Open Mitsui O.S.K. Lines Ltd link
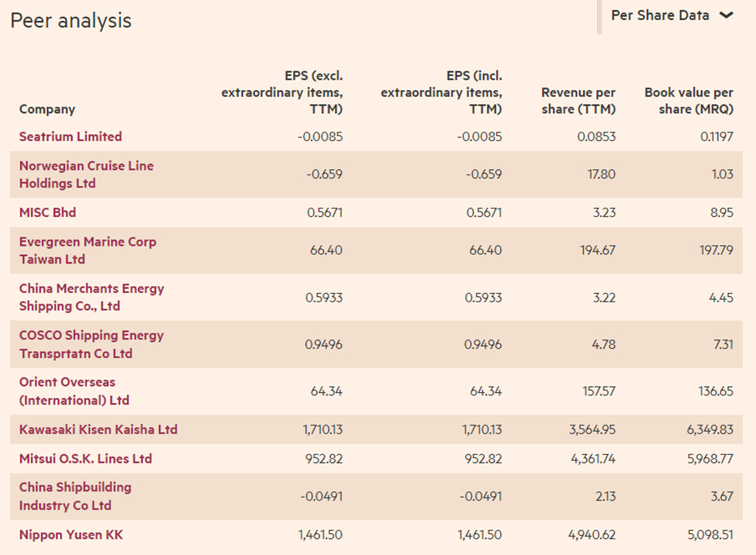756x555 pixels. coord(86,459)
